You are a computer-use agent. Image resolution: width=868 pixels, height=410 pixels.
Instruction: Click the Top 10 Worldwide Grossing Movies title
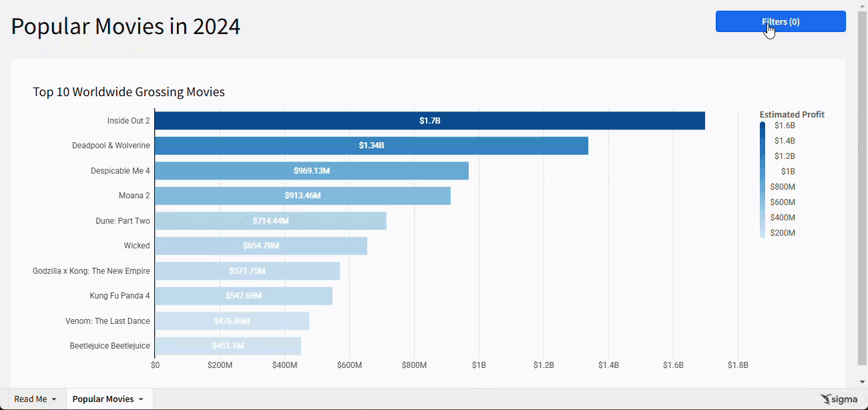click(x=129, y=92)
